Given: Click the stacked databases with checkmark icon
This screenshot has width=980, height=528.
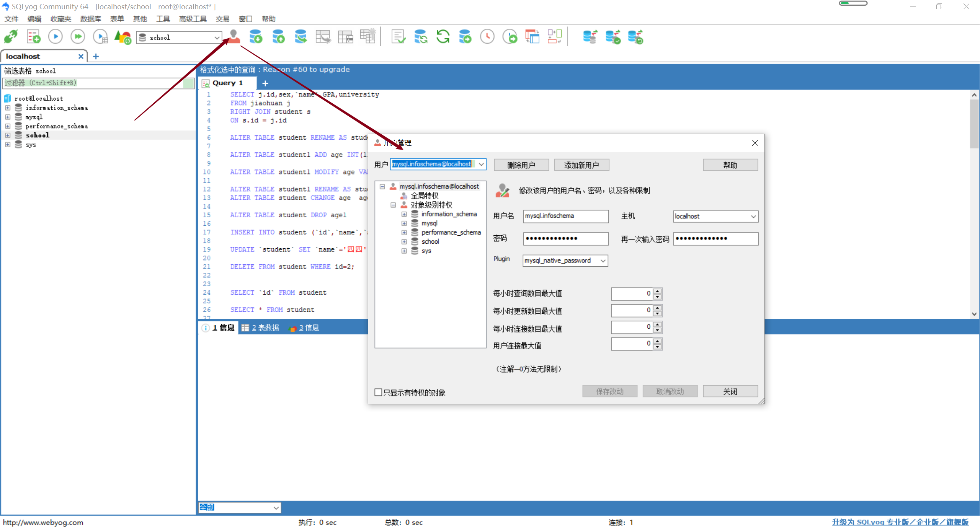Looking at the screenshot, I should (x=613, y=37).
